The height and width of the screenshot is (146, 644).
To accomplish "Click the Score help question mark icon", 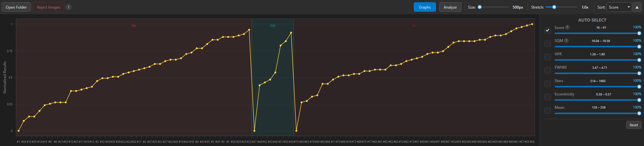I will [x=567, y=27].
